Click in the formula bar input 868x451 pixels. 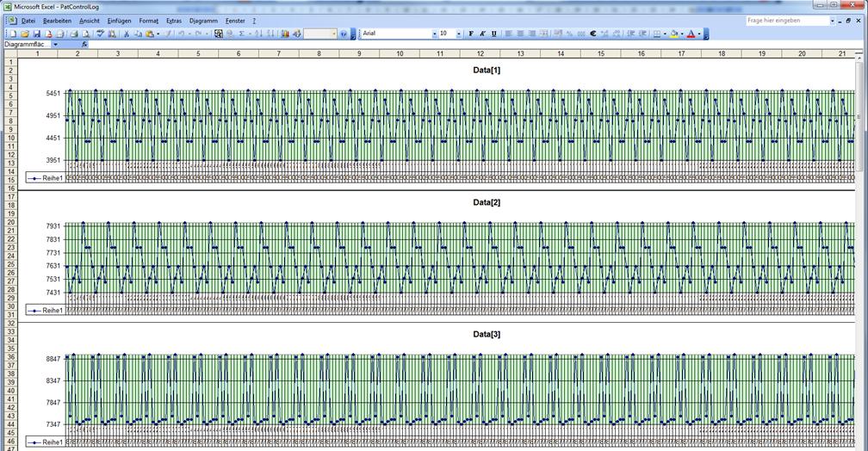[476, 44]
